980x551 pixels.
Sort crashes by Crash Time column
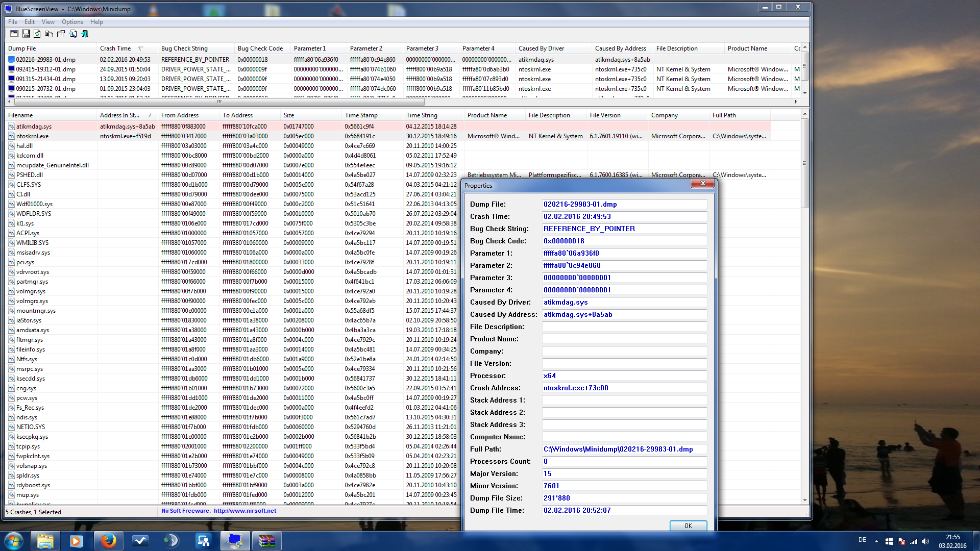(115, 48)
